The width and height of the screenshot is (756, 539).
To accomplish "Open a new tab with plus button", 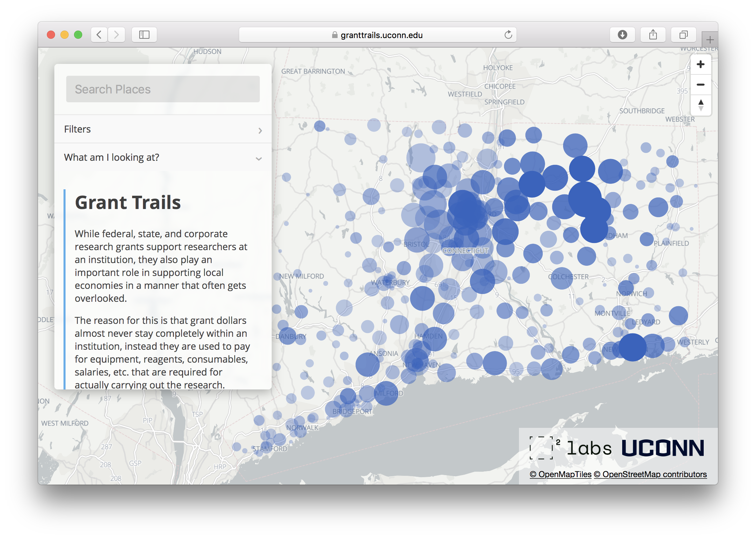I will [x=709, y=40].
